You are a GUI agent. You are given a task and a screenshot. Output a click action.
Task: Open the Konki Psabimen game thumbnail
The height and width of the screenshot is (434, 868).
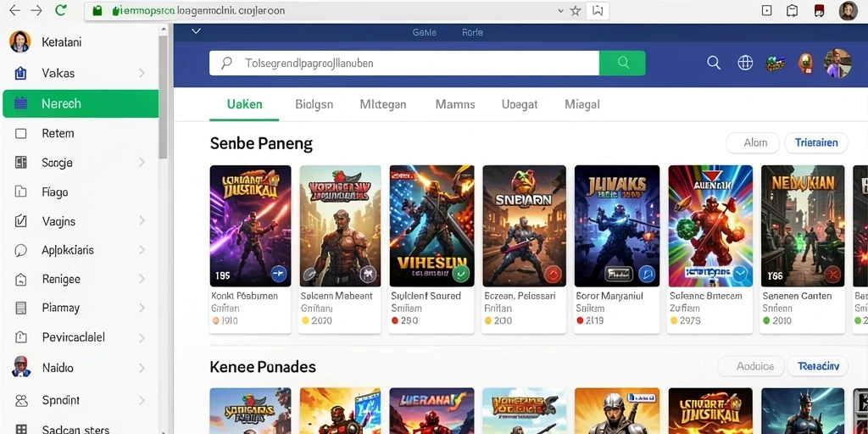[x=250, y=225]
